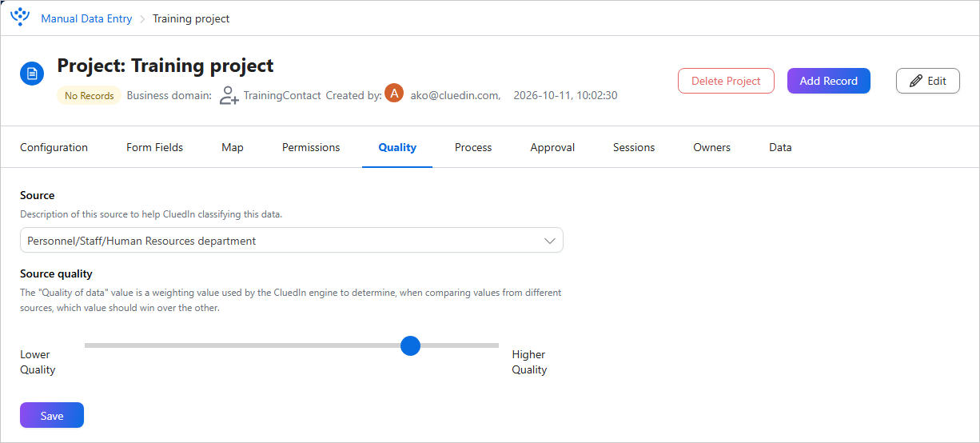Open the Manual Data Entry breadcrumb link
Image resolution: width=980 pixels, height=443 pixels.
(86, 18)
